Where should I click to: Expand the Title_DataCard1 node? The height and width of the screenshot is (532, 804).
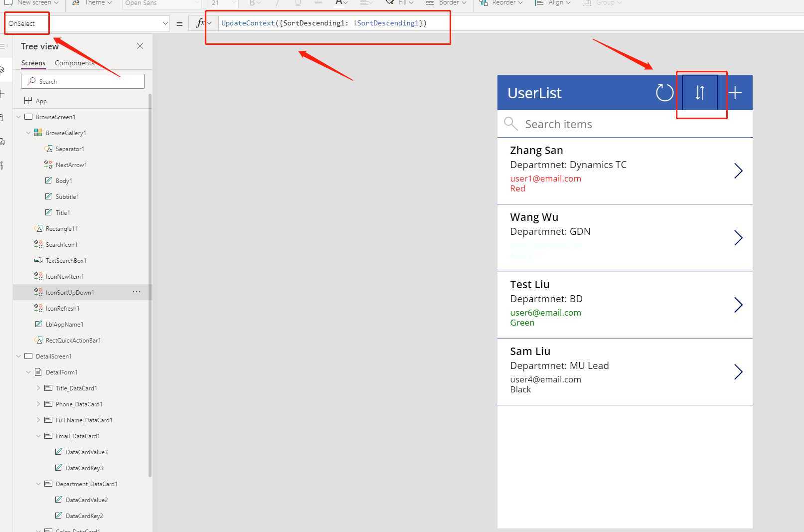click(38, 388)
